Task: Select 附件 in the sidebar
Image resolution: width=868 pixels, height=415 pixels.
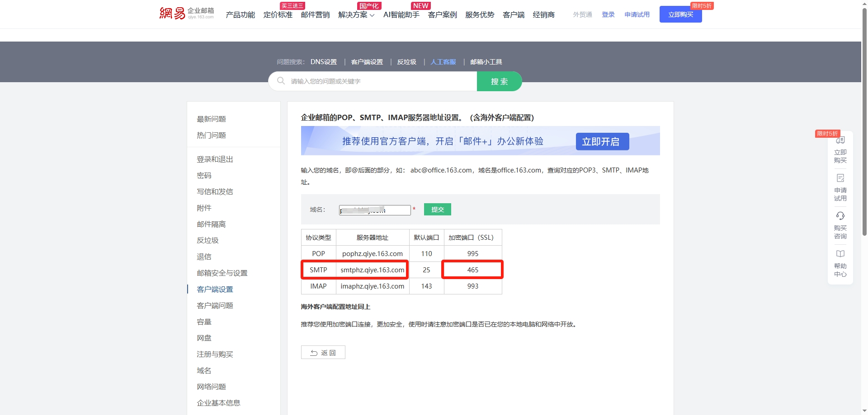Action: click(x=204, y=208)
